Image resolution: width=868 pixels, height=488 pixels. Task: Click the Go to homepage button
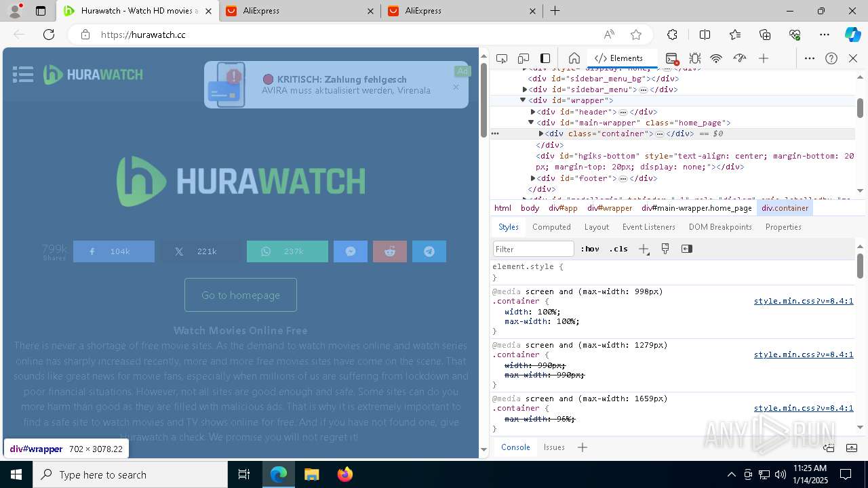point(241,295)
